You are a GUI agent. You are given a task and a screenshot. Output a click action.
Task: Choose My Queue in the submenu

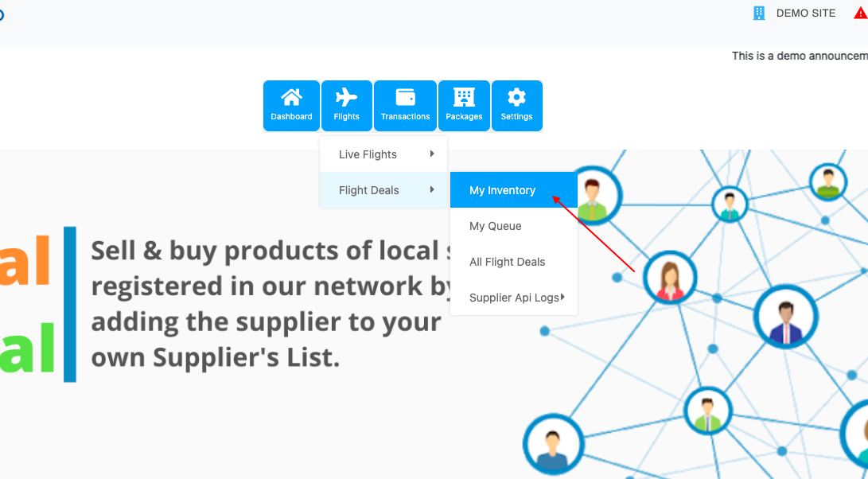[x=495, y=226]
